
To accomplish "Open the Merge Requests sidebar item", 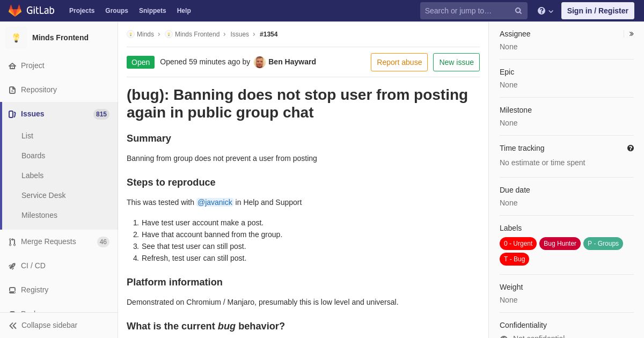I will tap(59, 241).
